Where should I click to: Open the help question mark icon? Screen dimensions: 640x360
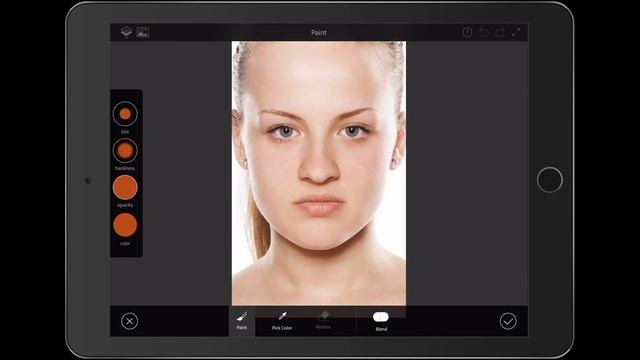coord(467,32)
